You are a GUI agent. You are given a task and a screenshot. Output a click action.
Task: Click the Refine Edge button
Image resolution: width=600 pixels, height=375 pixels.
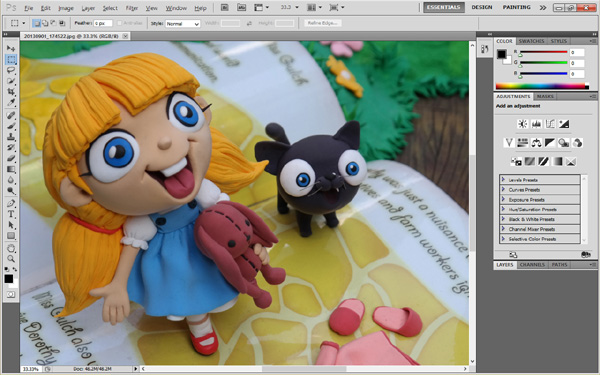(x=322, y=23)
